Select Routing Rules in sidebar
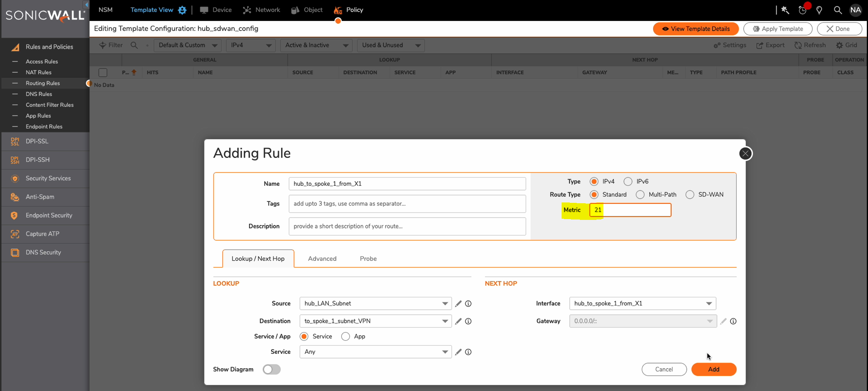Image resolution: width=868 pixels, height=391 pixels. coord(43,83)
